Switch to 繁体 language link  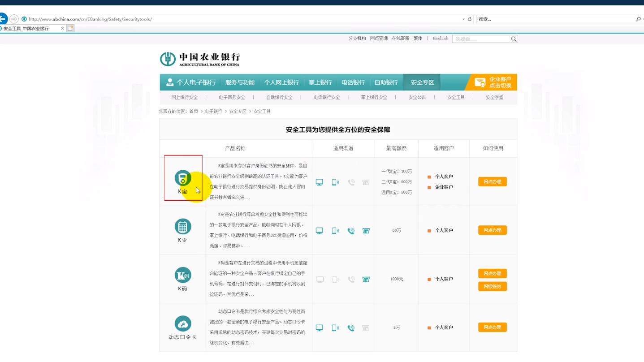(418, 39)
